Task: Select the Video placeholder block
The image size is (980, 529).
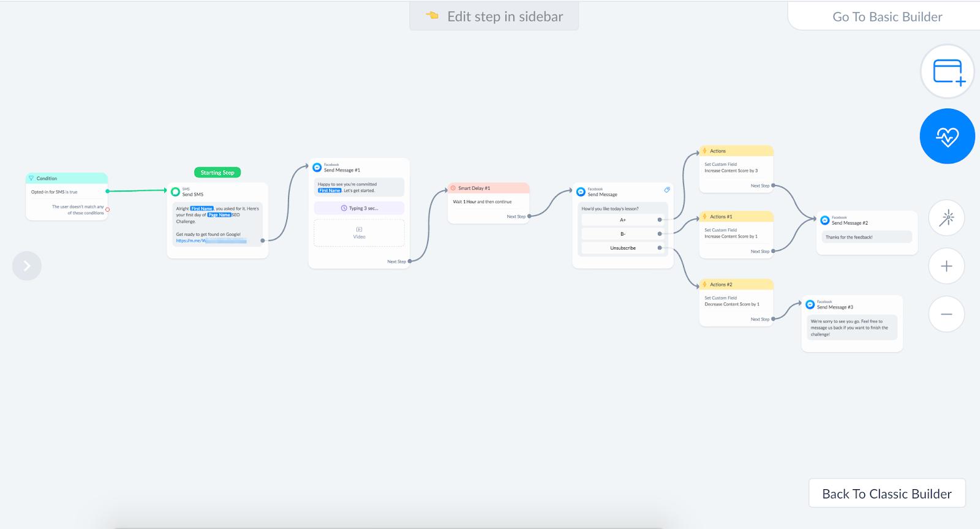Action: (359, 233)
